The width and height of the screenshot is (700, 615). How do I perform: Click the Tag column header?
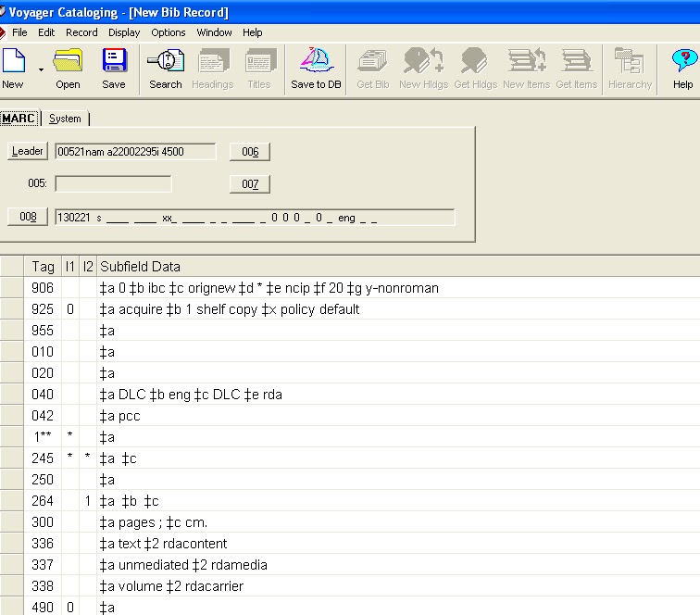pos(43,267)
